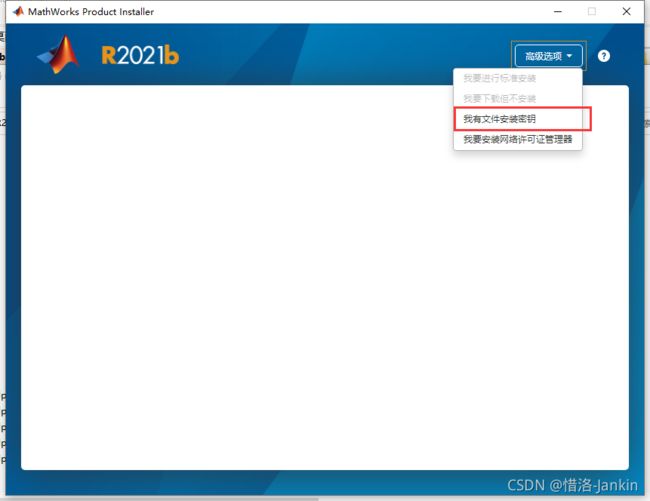Choose 我要进行标准安装 menu entry

[518, 78]
